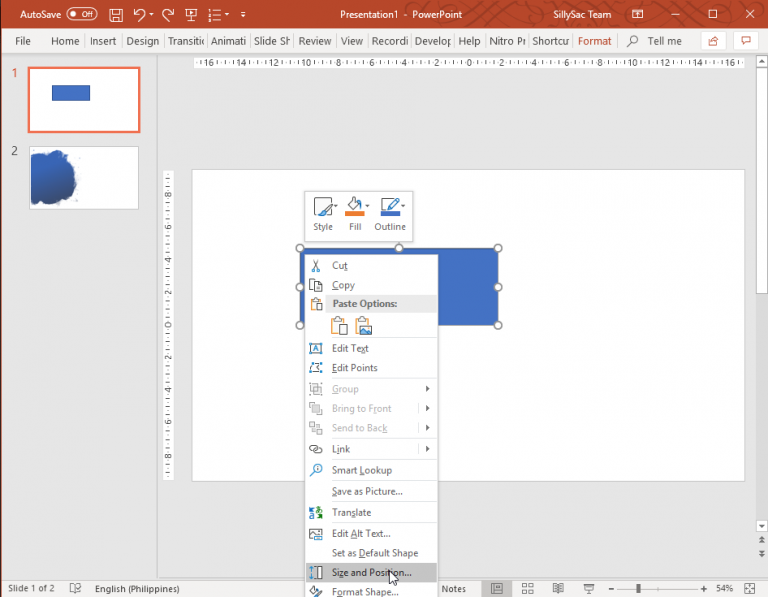Click the Reading View status bar icon
The height and width of the screenshot is (597, 768).
559,588
